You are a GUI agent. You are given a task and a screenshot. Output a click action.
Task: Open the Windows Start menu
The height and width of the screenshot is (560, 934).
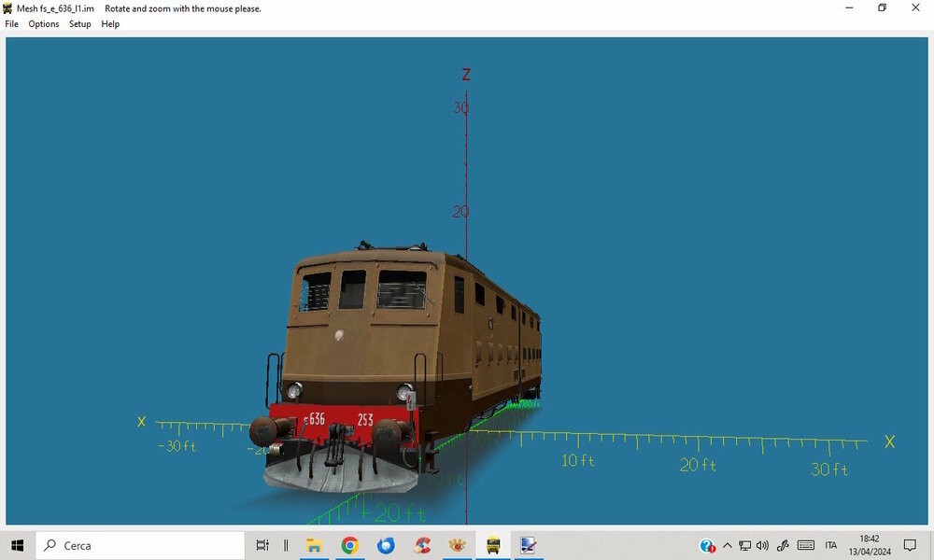[x=17, y=545]
